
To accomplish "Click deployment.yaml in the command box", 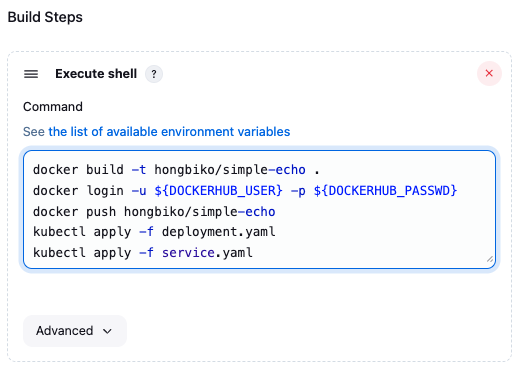I will pos(219,232).
